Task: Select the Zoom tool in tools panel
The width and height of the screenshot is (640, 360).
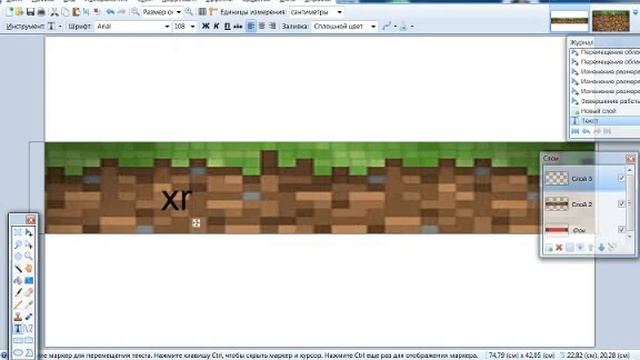Action: pos(29,256)
